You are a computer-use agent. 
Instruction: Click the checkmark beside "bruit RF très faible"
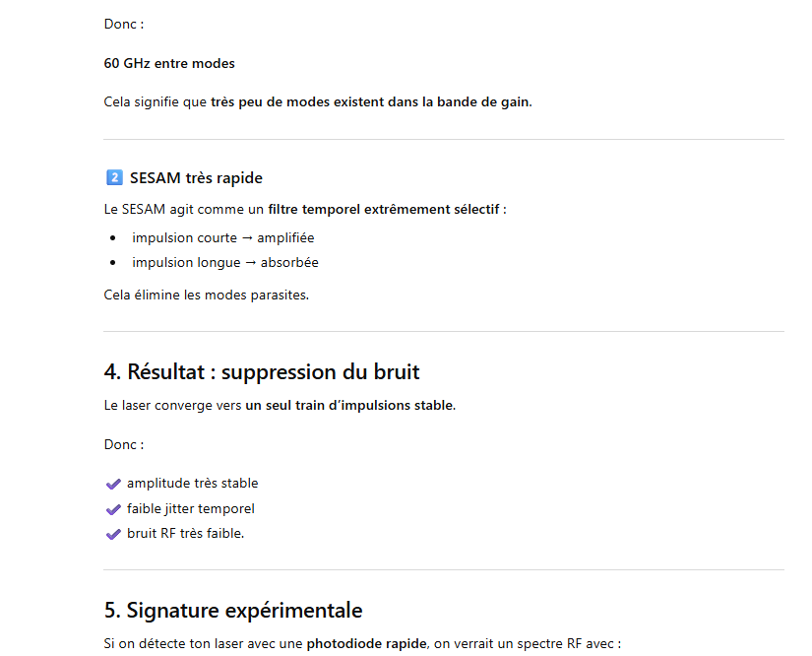click(113, 534)
